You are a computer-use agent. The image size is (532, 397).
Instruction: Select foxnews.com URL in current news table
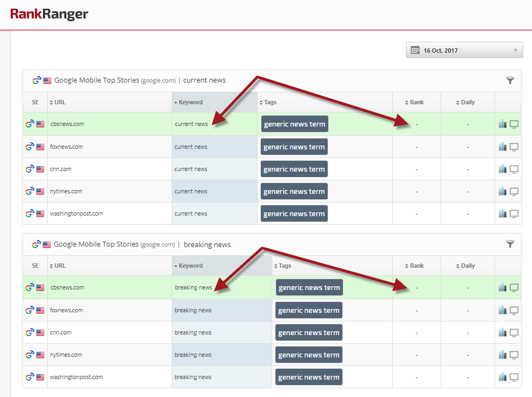click(x=66, y=147)
